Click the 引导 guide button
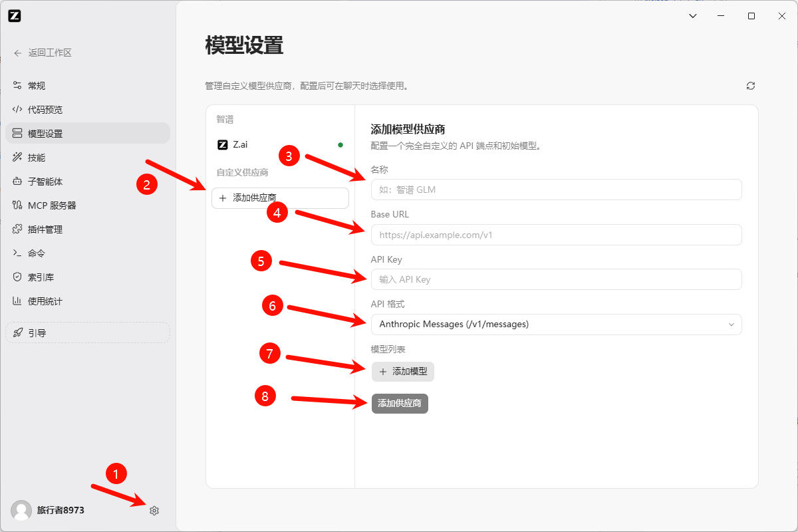This screenshot has height=532, width=798. (88, 333)
